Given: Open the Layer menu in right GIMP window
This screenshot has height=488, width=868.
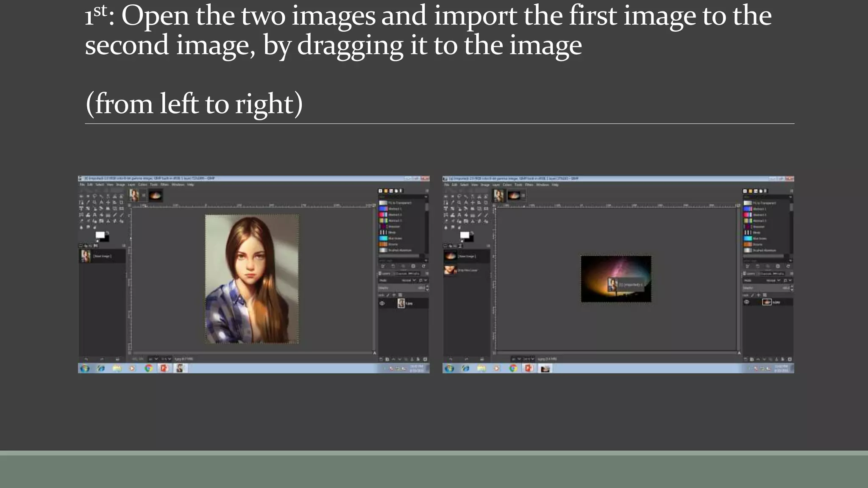Looking at the screenshot, I should pos(496,185).
